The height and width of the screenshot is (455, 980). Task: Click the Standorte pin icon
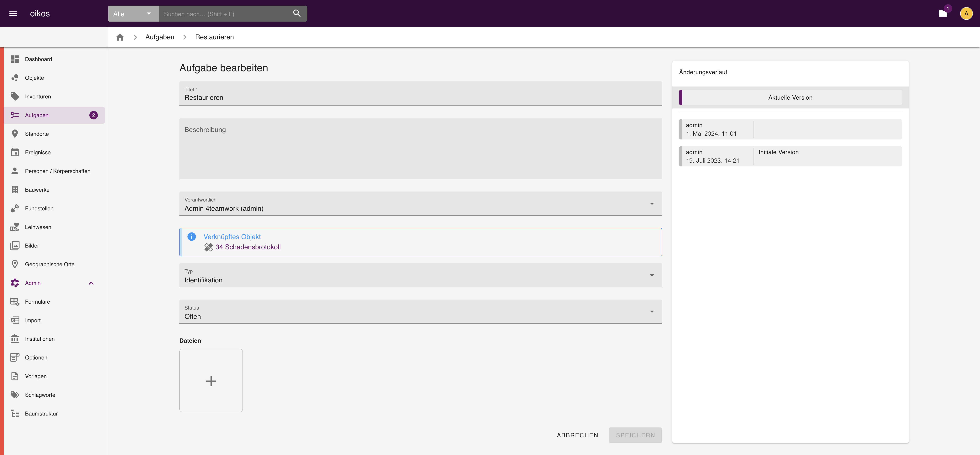(15, 134)
